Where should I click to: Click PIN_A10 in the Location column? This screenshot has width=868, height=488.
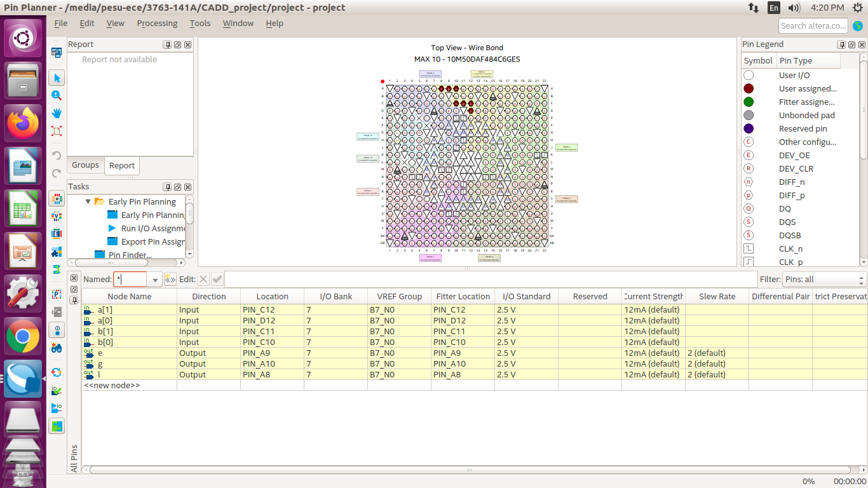[x=273, y=363]
